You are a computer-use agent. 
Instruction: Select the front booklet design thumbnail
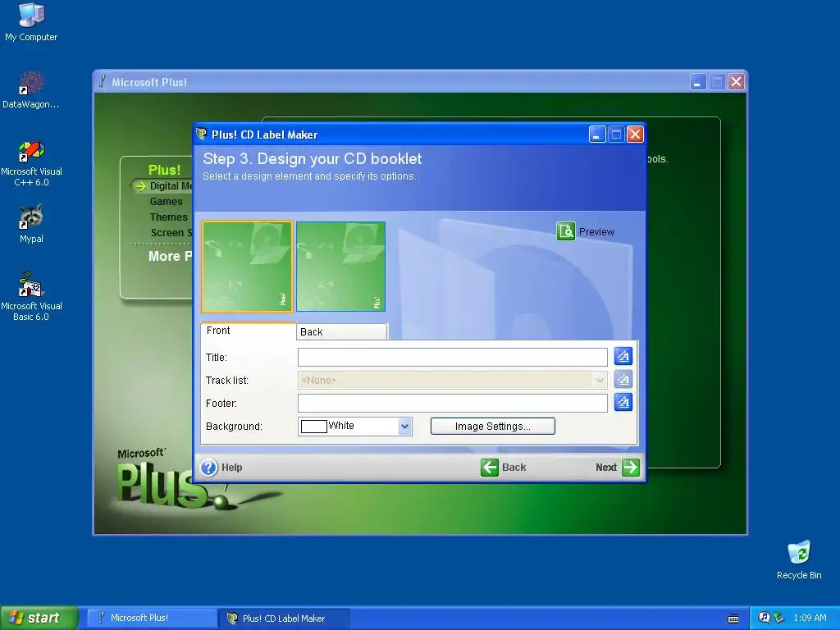coord(247,267)
